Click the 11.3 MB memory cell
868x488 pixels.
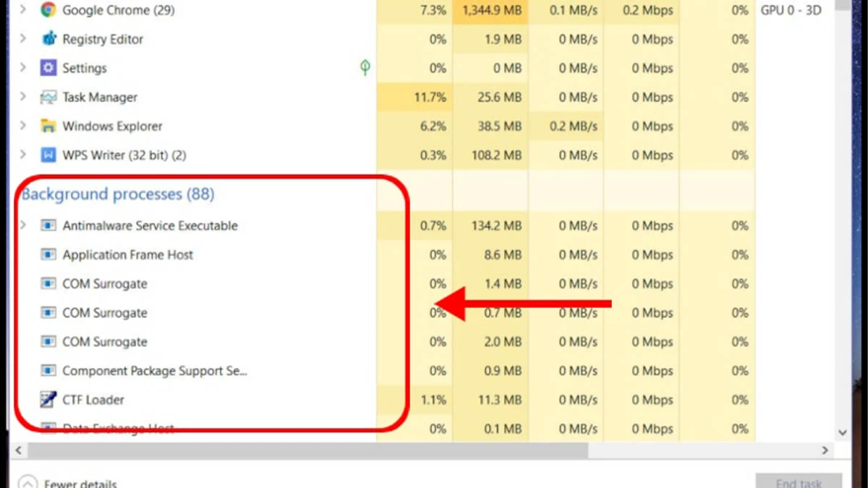coord(490,399)
